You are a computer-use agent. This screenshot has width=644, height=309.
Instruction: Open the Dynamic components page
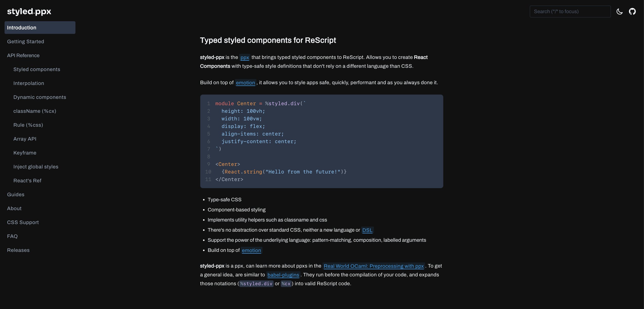(40, 97)
